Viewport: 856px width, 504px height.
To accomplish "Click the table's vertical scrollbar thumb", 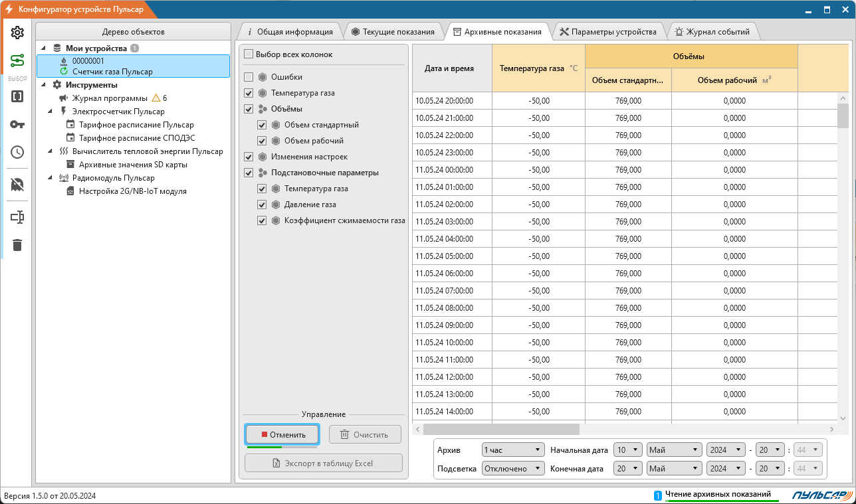I will point(843,116).
